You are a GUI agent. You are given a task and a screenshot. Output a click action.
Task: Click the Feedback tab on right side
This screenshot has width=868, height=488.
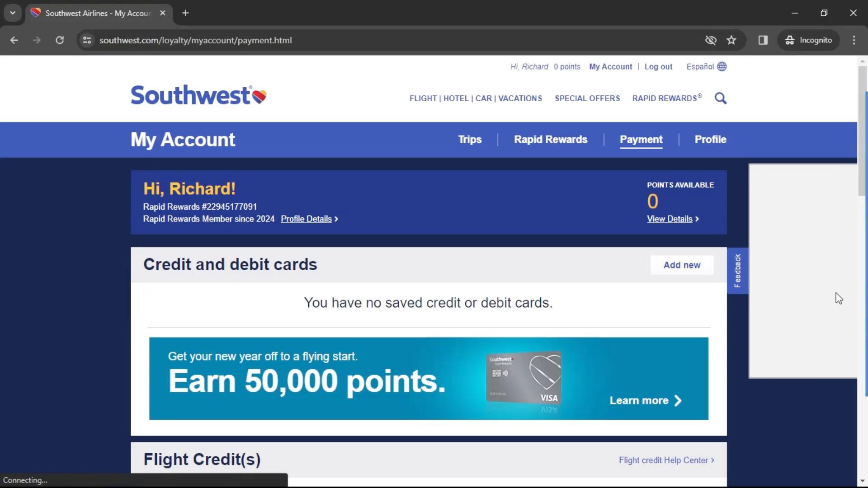coord(737,271)
